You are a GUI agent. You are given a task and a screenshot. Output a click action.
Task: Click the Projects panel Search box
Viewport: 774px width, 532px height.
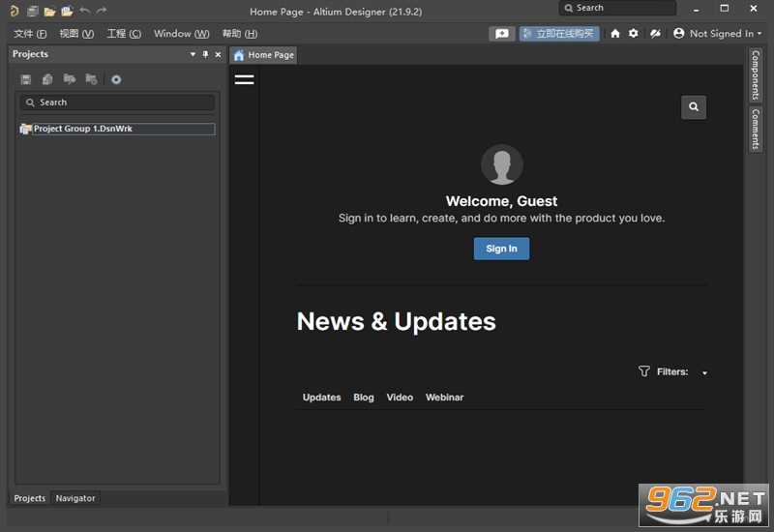117,103
